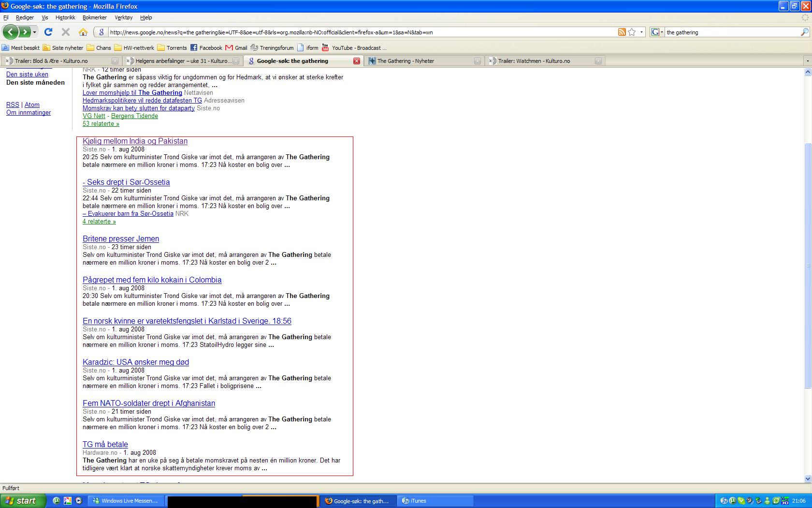Viewport: 812px width, 508px height.
Task: Close the active Google-søk tab
Action: pos(357,61)
